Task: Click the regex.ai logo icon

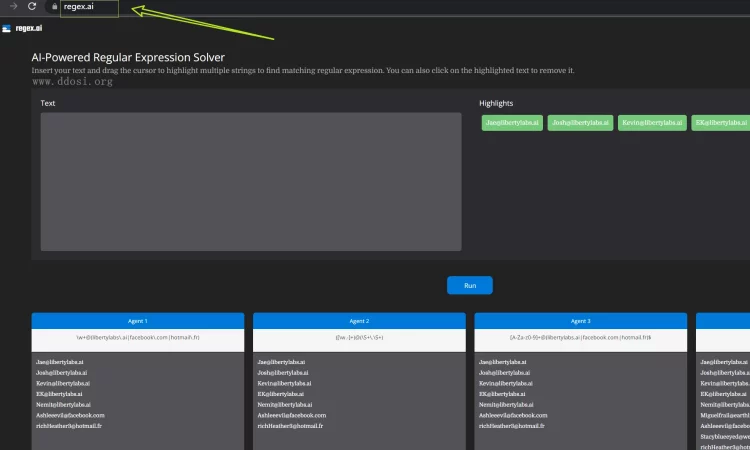Action: point(6,29)
